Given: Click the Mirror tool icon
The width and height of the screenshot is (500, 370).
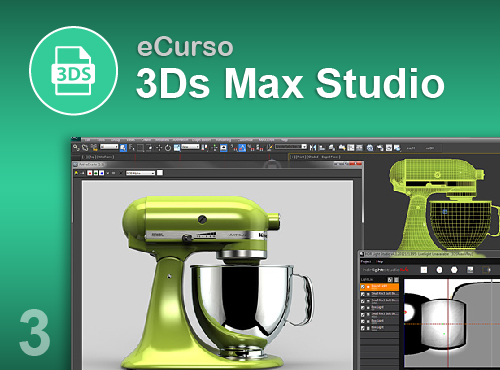Looking at the screenshot, I should [x=313, y=147].
